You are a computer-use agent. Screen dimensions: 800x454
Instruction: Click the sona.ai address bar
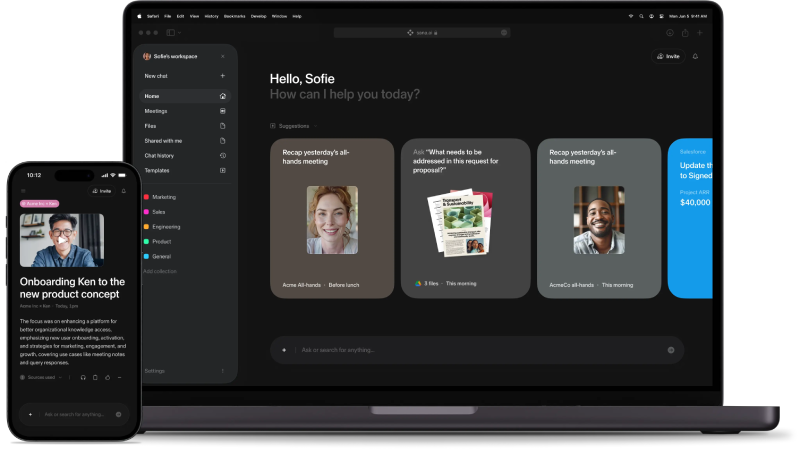coord(422,33)
